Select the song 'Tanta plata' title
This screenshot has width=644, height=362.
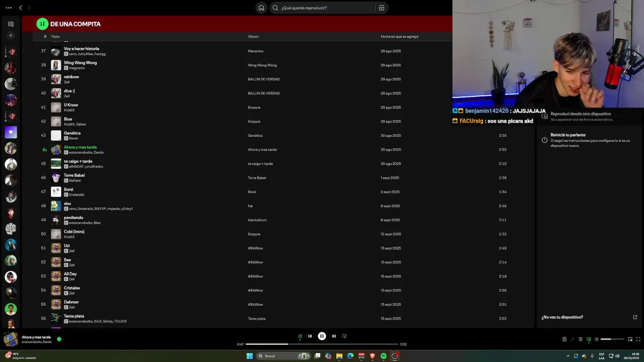74,316
